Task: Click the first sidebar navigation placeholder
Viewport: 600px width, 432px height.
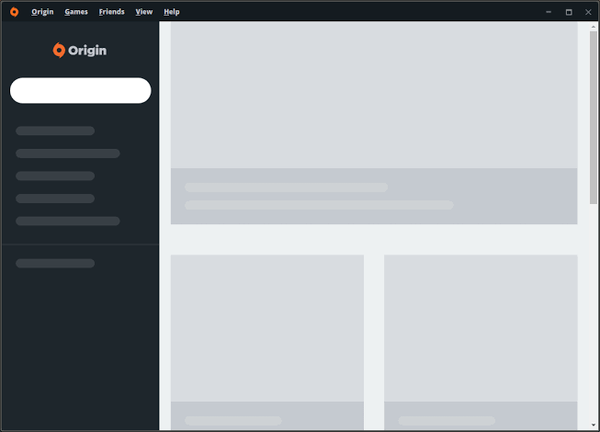Action: pos(55,131)
